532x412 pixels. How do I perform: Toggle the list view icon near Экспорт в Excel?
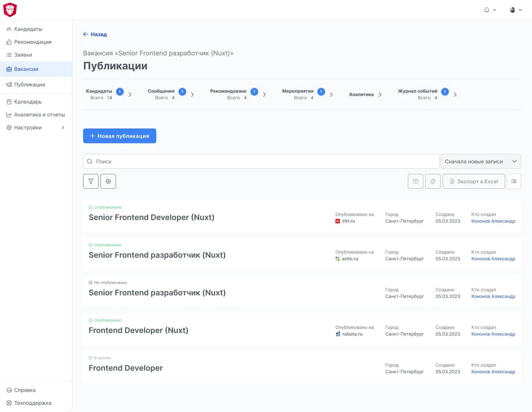pyautogui.click(x=514, y=181)
